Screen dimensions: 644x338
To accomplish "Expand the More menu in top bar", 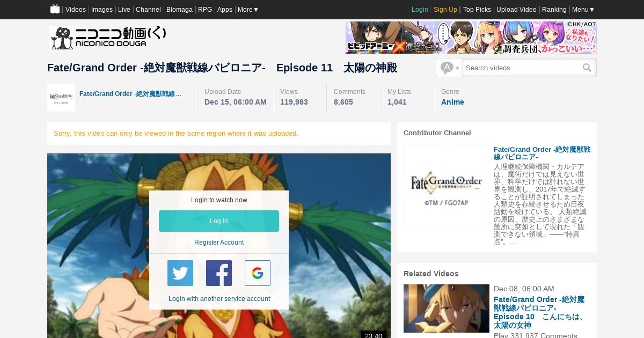I will [x=248, y=10].
